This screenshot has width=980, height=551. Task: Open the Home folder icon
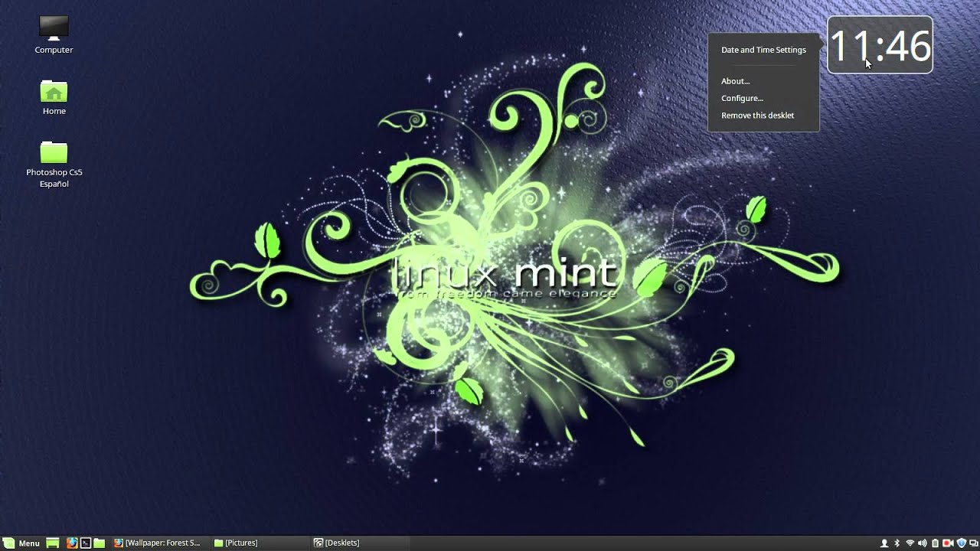click(54, 97)
